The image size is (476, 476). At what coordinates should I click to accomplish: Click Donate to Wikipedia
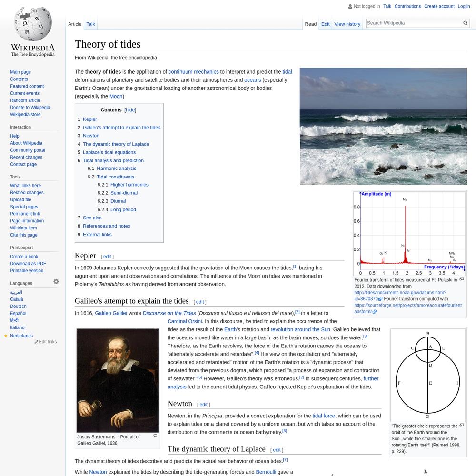click(x=30, y=108)
